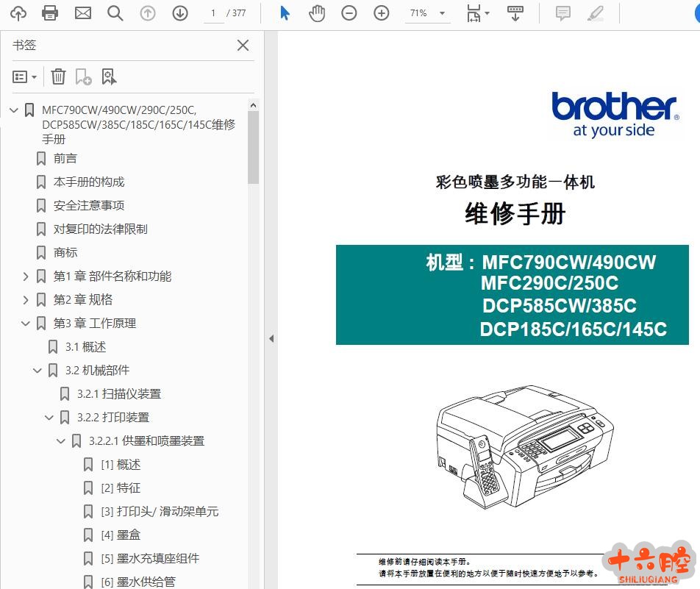Open the zoom level 71% dropdown

tap(428, 13)
